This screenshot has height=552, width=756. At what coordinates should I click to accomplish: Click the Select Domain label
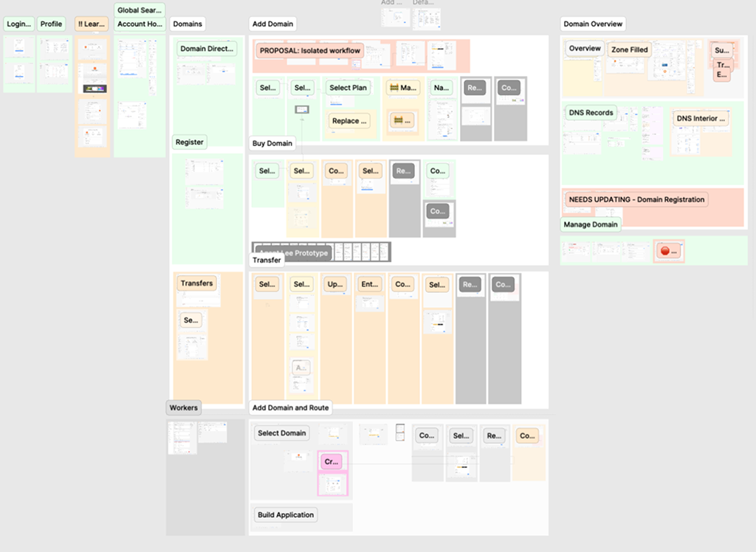[x=282, y=433]
